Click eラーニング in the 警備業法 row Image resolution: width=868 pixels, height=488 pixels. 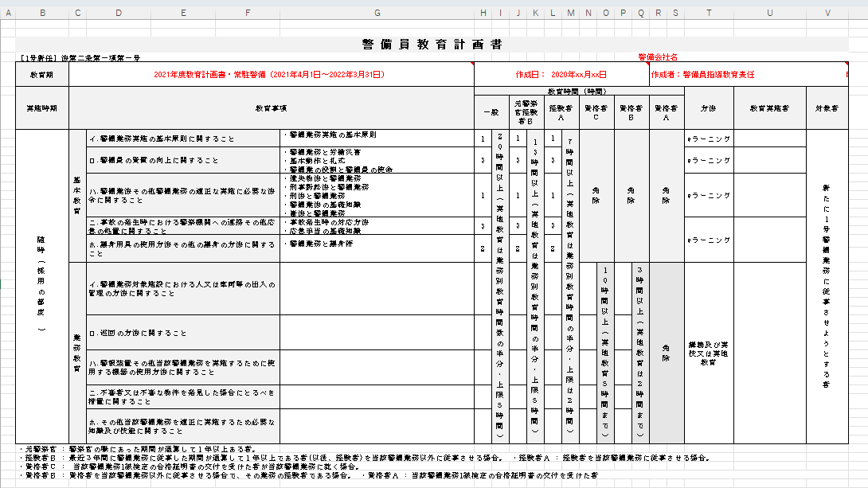point(709,196)
